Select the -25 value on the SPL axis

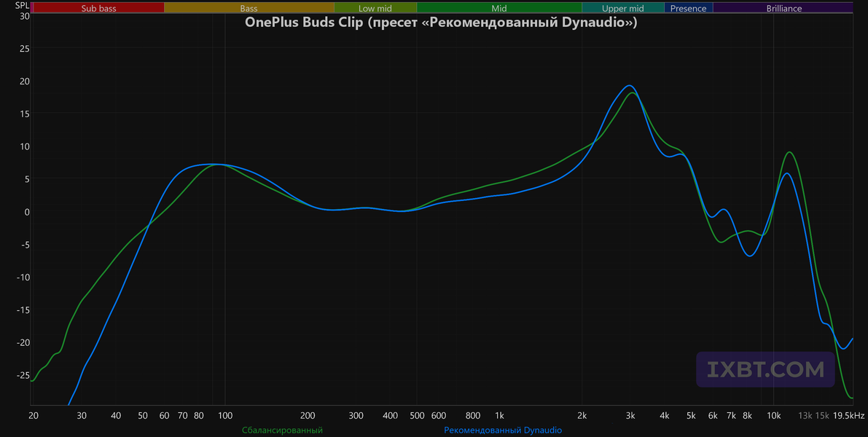click(x=23, y=375)
